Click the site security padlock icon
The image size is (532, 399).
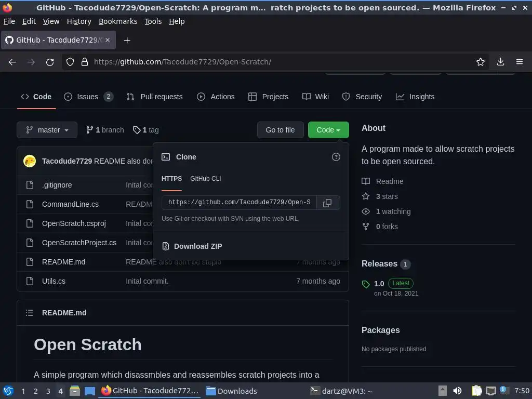(85, 62)
